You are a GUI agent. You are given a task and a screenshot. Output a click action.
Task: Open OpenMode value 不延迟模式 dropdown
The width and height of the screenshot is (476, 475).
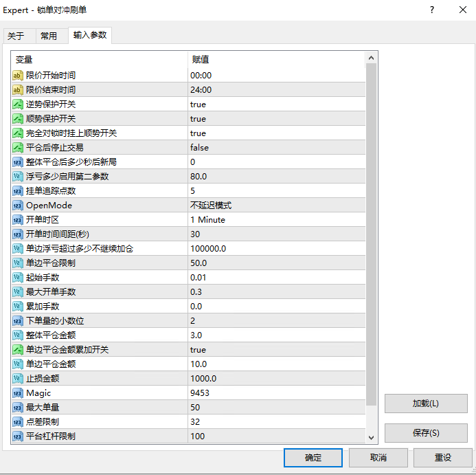(x=275, y=206)
